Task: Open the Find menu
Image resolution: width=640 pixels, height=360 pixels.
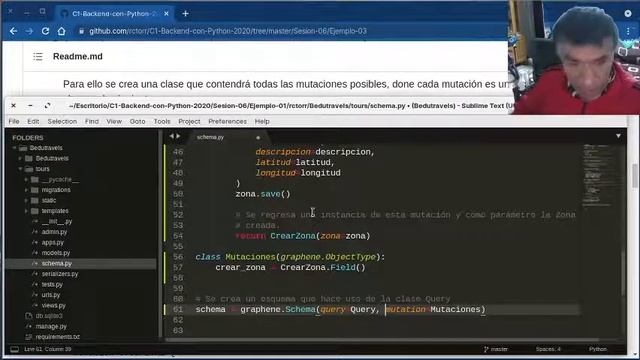Action: pyautogui.click(x=92, y=121)
